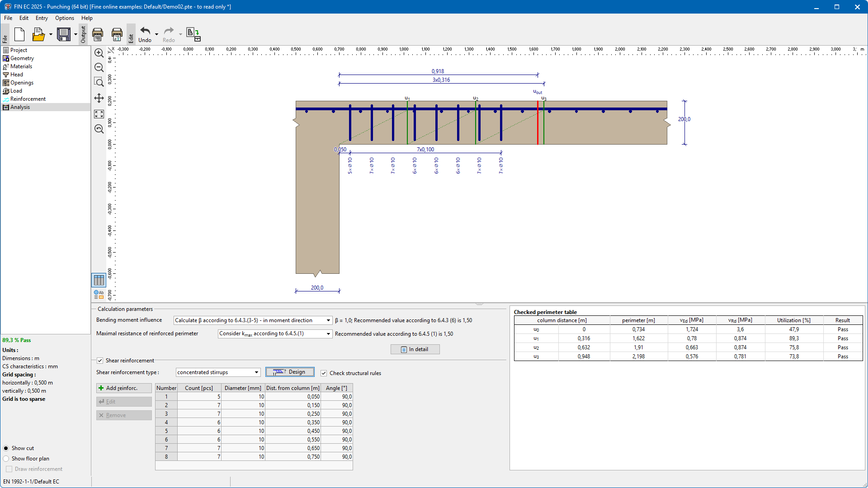Toggle the table view icon under drawing tools
Image resolution: width=868 pixels, height=488 pixels.
(99, 280)
